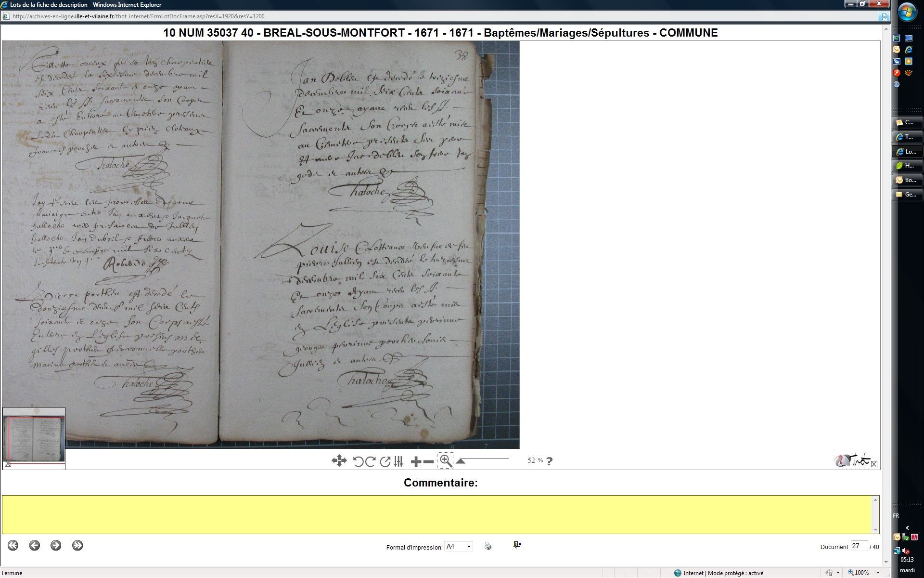
Task: Zoom in with plus icon
Action: (416, 461)
